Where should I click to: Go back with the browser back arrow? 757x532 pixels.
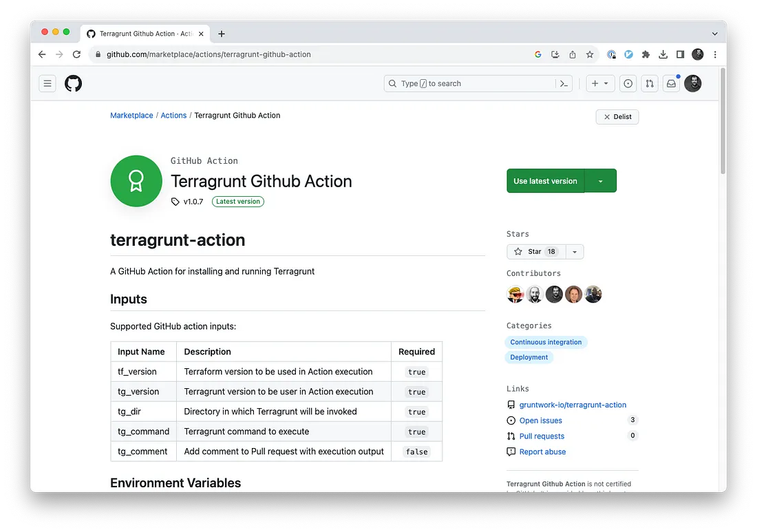pos(42,54)
